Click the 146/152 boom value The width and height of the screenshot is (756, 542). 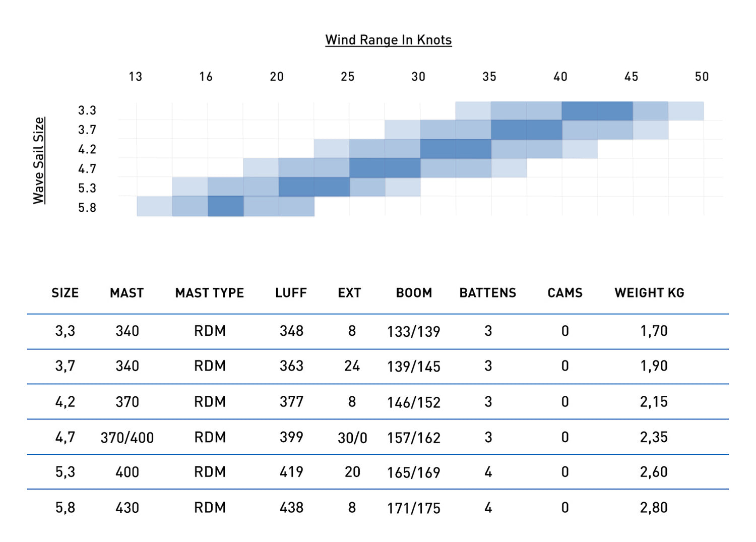[x=413, y=402]
